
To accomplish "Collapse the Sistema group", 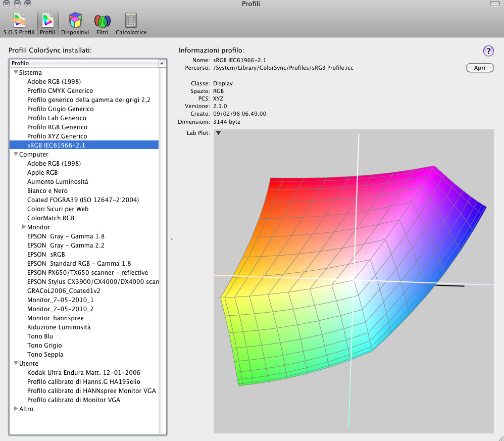I will [16, 73].
